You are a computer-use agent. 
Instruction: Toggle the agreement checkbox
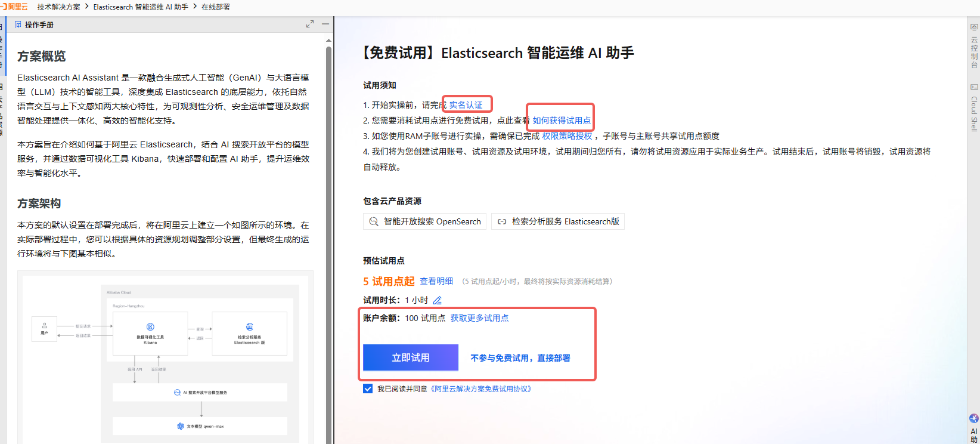(368, 388)
